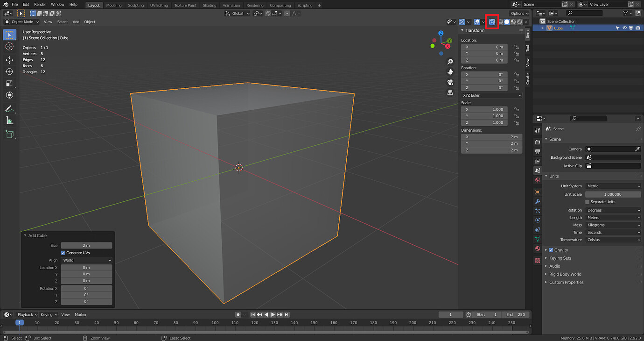Open the Material properties tab
Screen dimensions: 644x341
538,249
